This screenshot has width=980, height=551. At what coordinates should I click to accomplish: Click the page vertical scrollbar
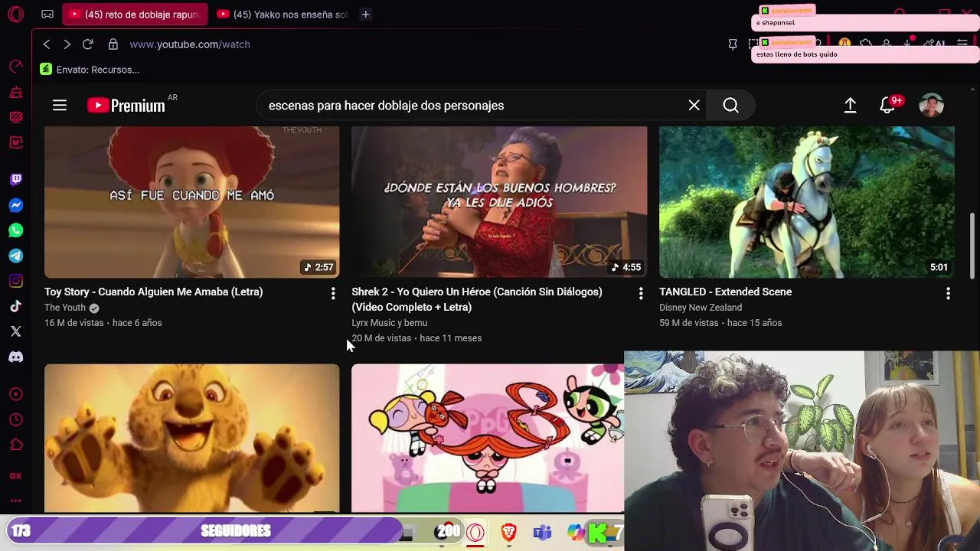point(973,245)
